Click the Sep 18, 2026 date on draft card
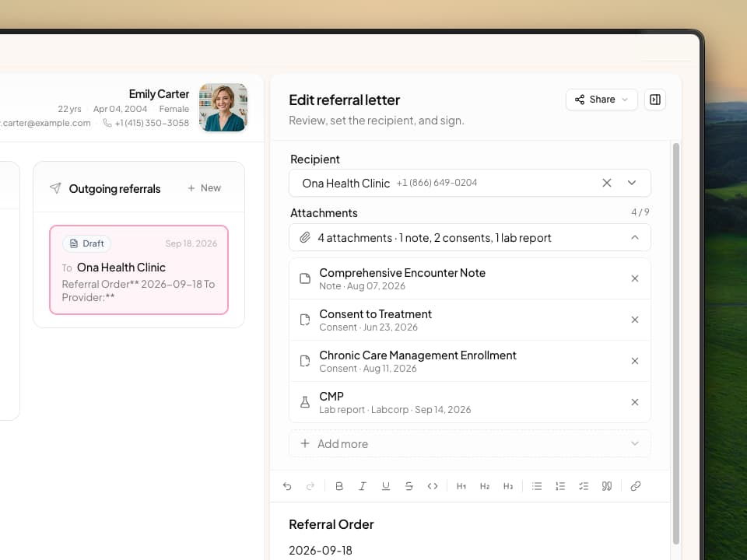Screen dimensions: 747x560 tap(191, 243)
